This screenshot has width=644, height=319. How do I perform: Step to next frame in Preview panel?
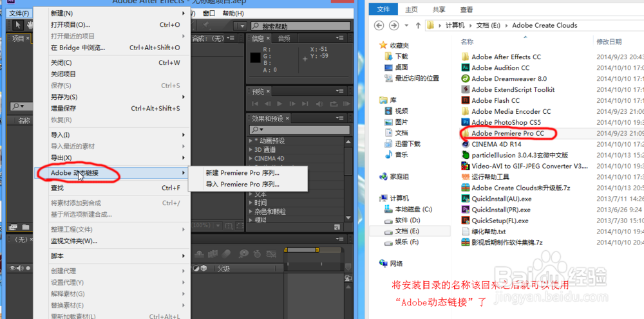coord(292,104)
